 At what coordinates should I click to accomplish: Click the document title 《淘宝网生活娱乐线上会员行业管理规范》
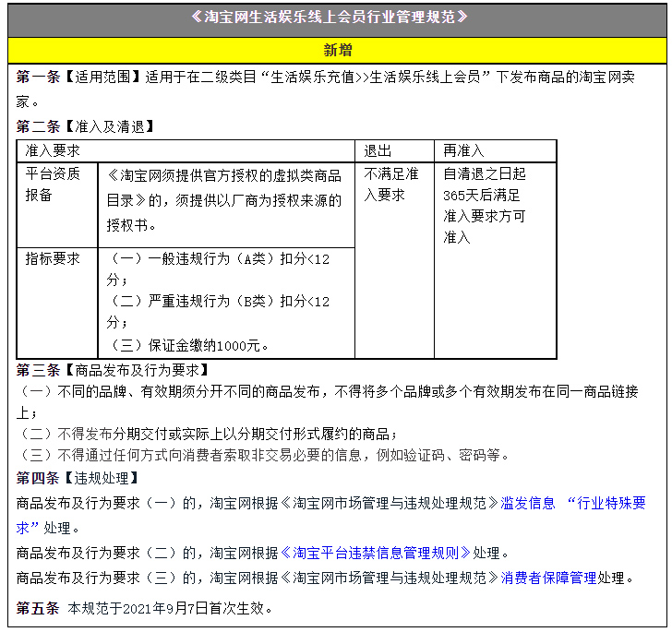[x=330, y=18]
